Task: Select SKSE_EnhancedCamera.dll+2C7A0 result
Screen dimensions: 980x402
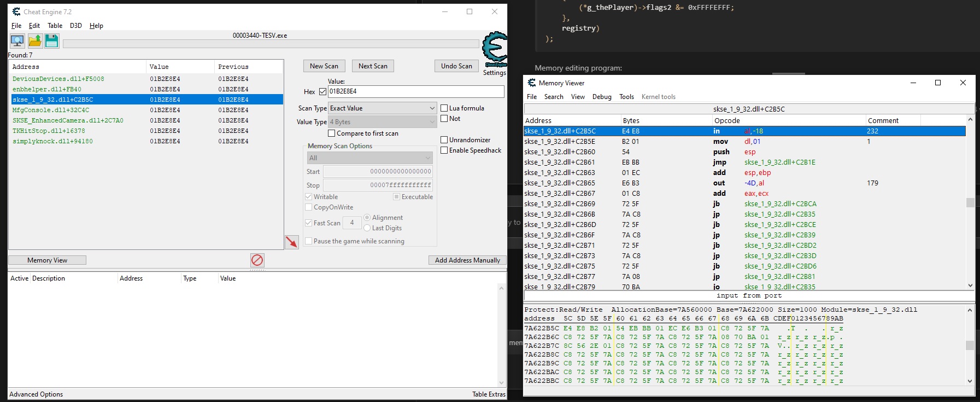Action: (147, 120)
